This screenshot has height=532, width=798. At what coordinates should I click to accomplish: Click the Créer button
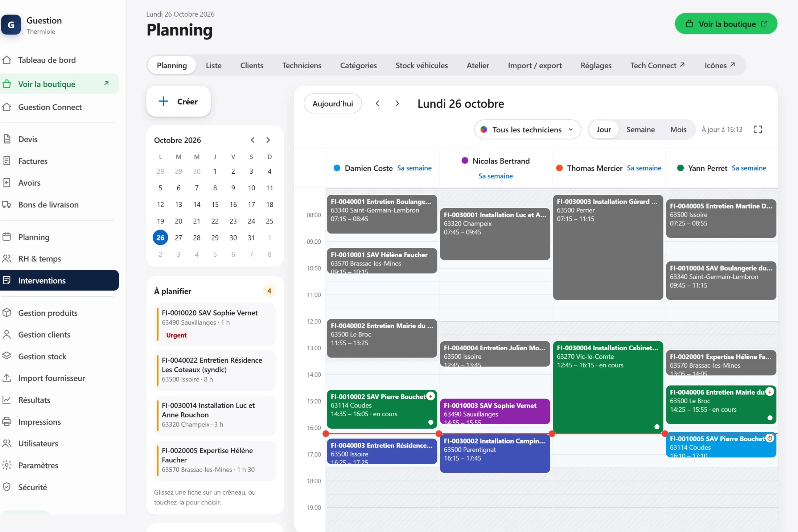(178, 102)
